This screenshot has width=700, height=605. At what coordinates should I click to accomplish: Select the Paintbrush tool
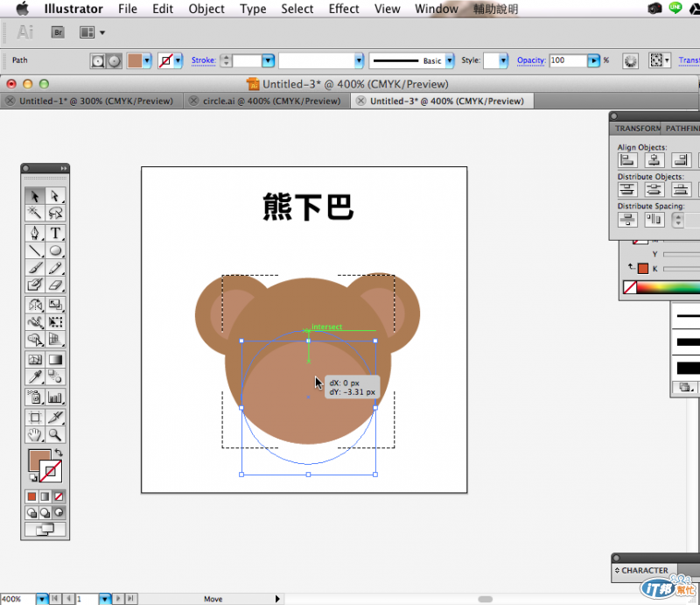tap(35, 268)
